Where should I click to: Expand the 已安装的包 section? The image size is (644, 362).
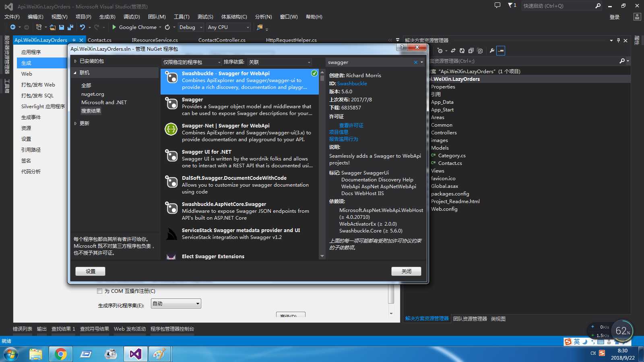pyautogui.click(x=75, y=61)
